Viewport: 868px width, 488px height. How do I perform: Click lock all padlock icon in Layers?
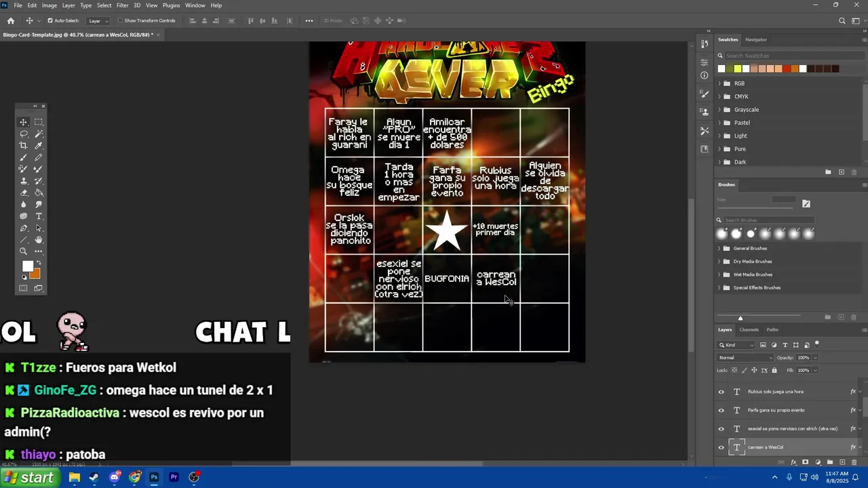click(x=774, y=370)
